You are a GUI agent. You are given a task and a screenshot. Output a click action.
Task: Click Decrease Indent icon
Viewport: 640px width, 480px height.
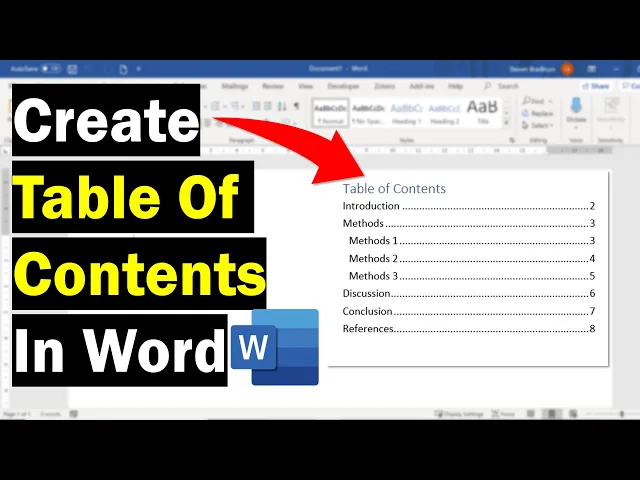point(256,107)
